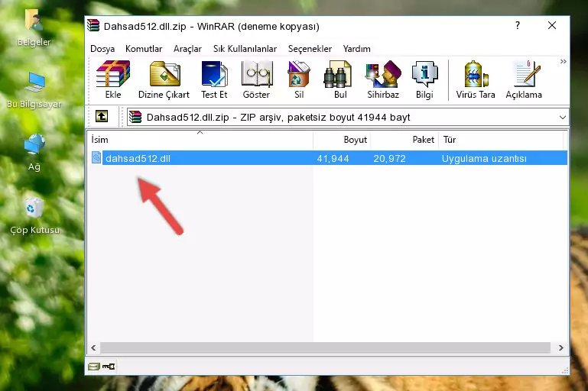Sort by the Tür column header
The width and height of the screenshot is (588, 391).
[501, 140]
